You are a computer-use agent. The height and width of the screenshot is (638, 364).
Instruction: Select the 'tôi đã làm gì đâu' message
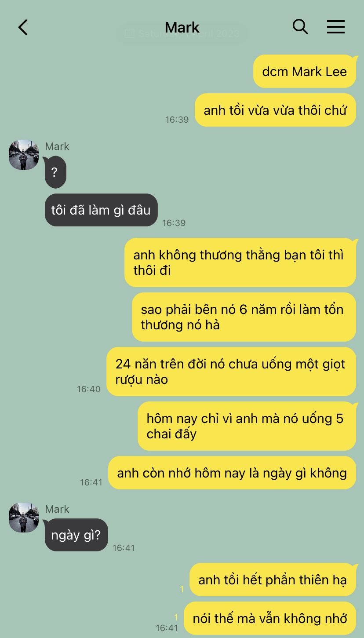(101, 210)
